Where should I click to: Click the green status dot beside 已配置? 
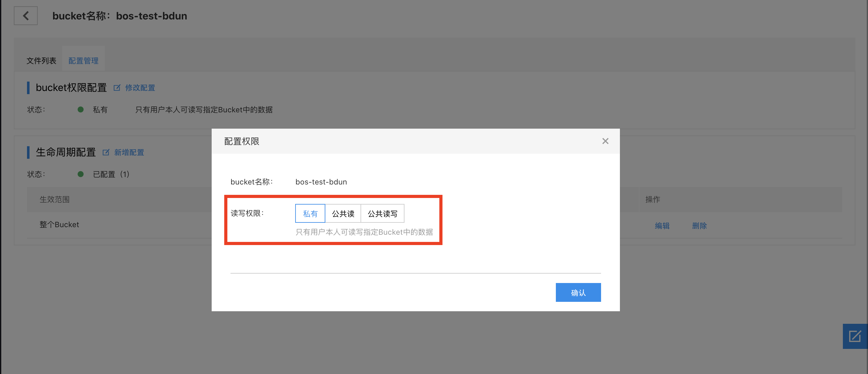pyautogui.click(x=80, y=174)
